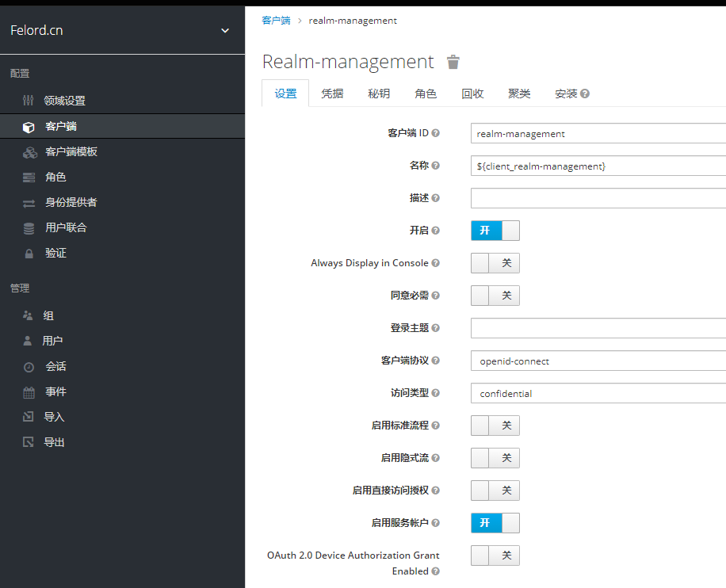The width and height of the screenshot is (726, 588).
Task: Focus the 名称 input field
Action: (598, 166)
